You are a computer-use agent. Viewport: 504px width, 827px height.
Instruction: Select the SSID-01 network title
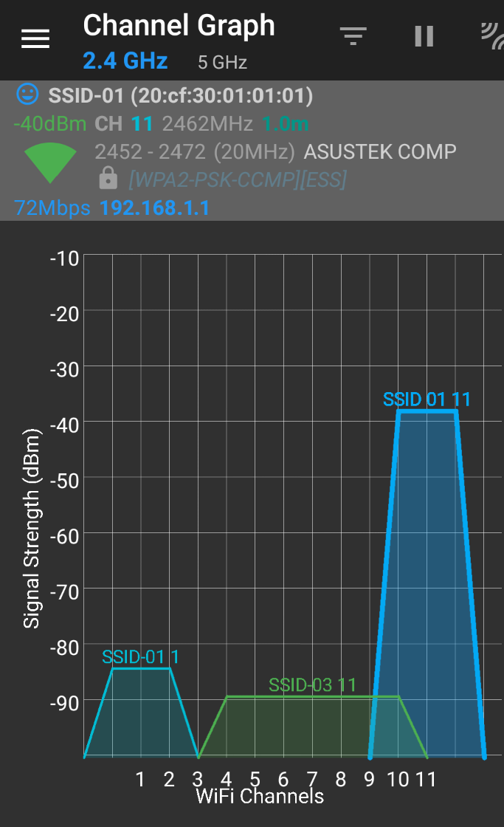pyautogui.click(x=181, y=96)
